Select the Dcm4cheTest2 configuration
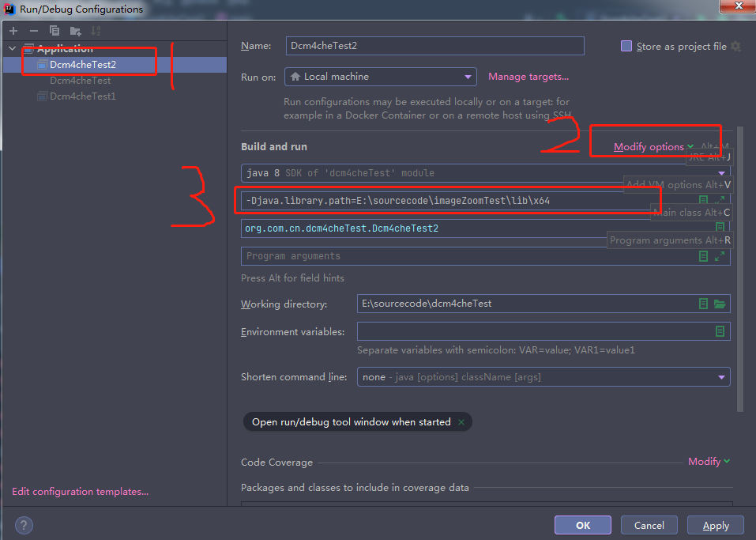Screen dimensions: 756x540 click(83, 65)
